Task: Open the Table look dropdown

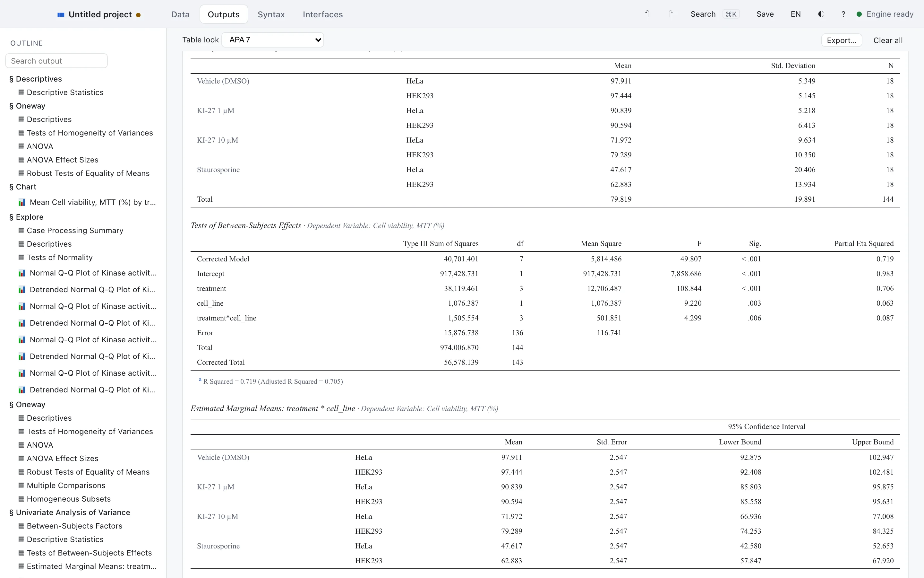Action: click(273, 40)
